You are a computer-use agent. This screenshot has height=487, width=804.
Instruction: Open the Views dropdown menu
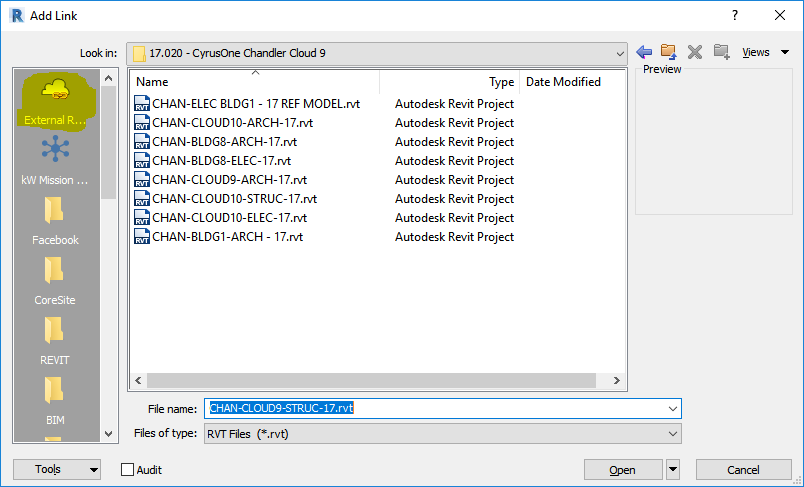click(766, 52)
